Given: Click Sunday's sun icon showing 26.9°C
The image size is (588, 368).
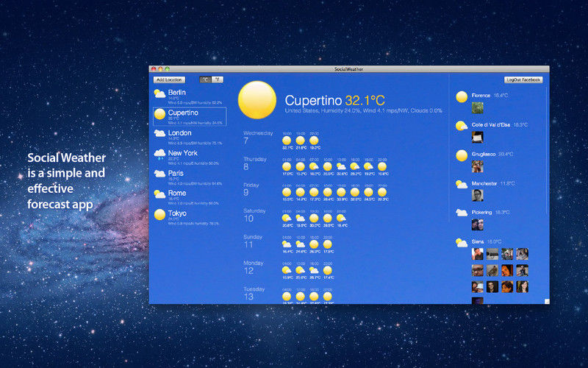Looking at the screenshot, I should click(315, 244).
